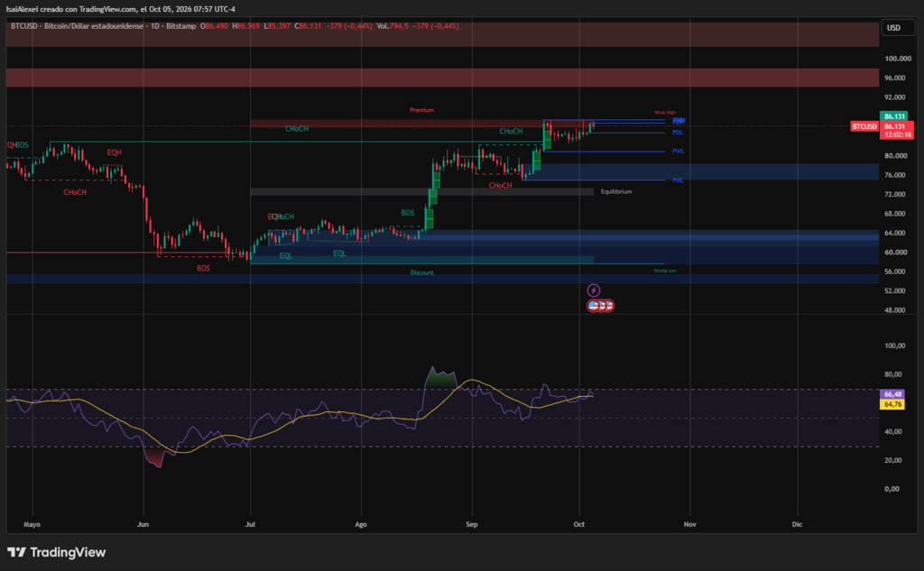Open the purple lightning event icon

click(x=594, y=290)
